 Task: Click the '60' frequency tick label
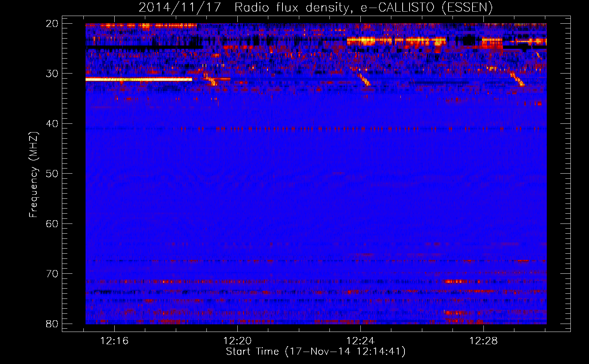tap(52, 223)
